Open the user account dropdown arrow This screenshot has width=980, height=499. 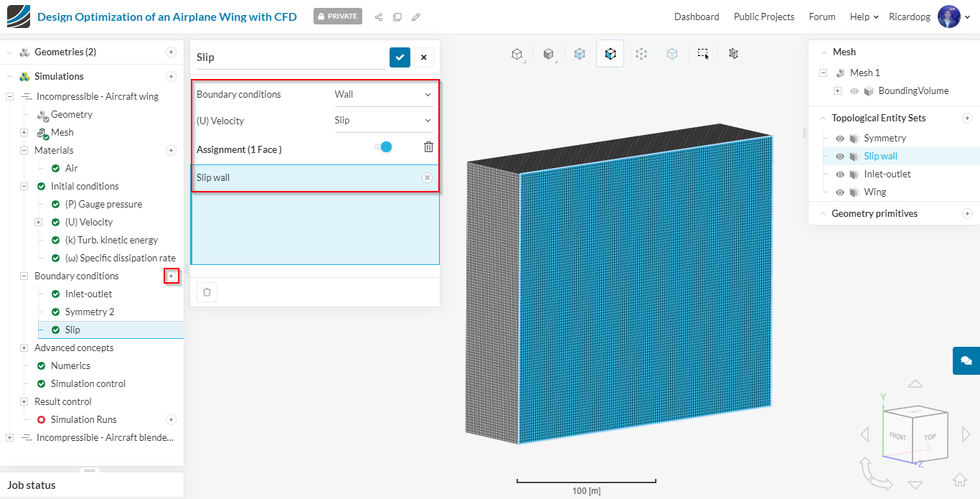point(967,17)
